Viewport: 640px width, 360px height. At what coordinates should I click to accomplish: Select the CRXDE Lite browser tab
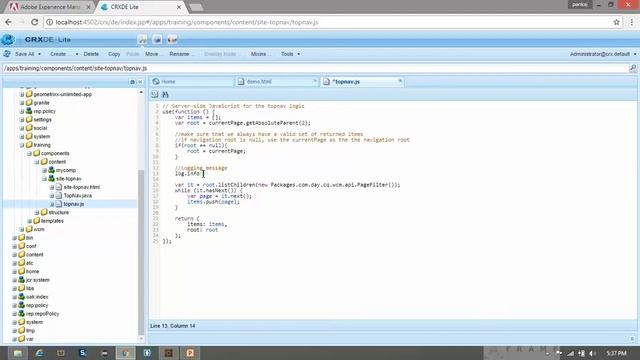[141, 7]
